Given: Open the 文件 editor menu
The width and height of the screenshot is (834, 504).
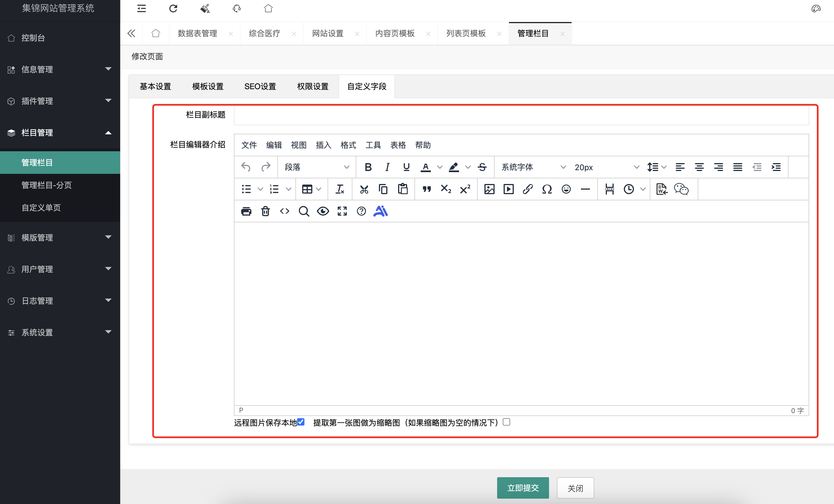Looking at the screenshot, I should [x=249, y=145].
